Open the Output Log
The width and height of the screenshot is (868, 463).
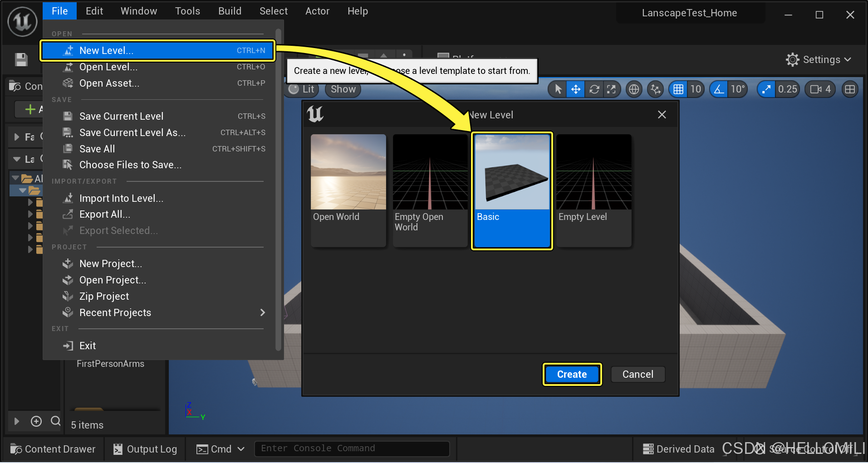coord(145,449)
